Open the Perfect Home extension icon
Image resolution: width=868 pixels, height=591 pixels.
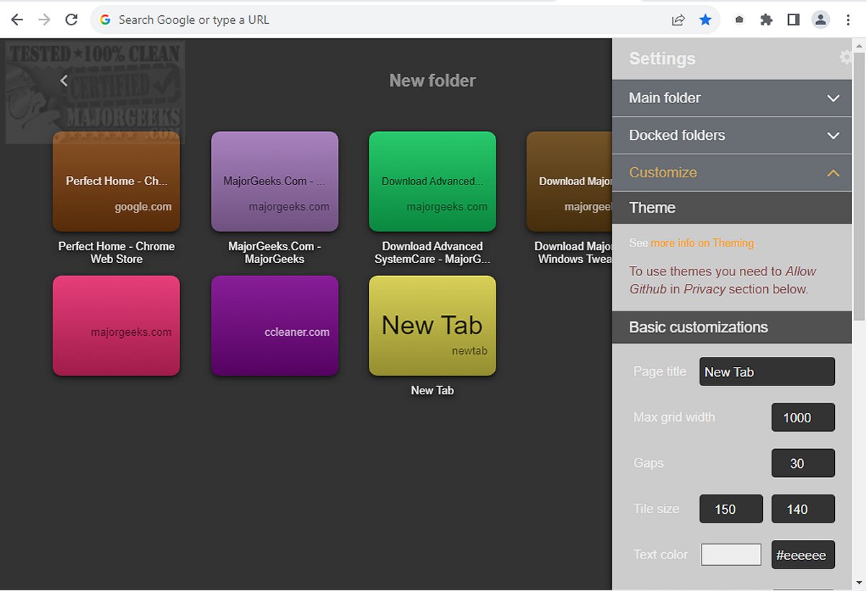coord(739,20)
